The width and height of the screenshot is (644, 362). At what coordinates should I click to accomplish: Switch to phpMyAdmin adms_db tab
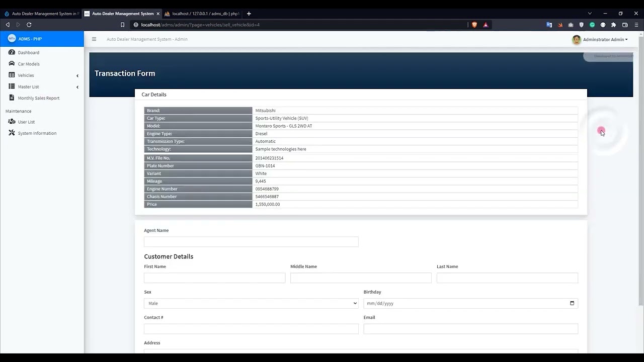(x=202, y=14)
